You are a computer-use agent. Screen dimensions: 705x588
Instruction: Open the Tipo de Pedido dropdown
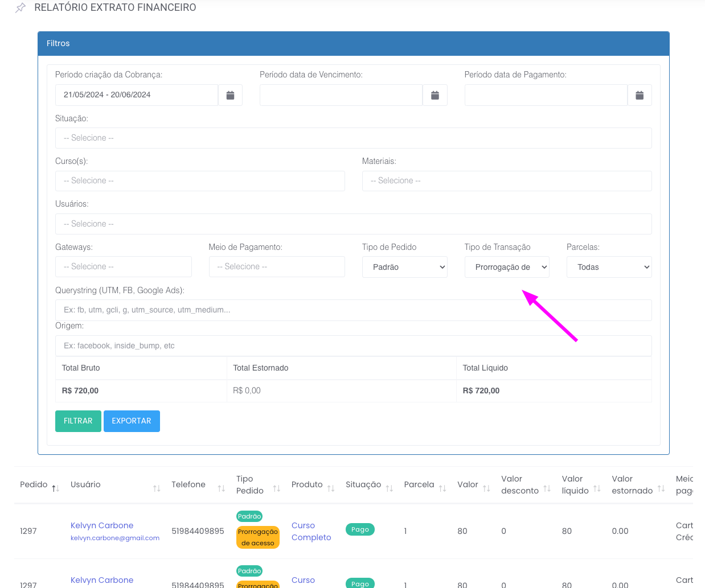click(x=404, y=267)
